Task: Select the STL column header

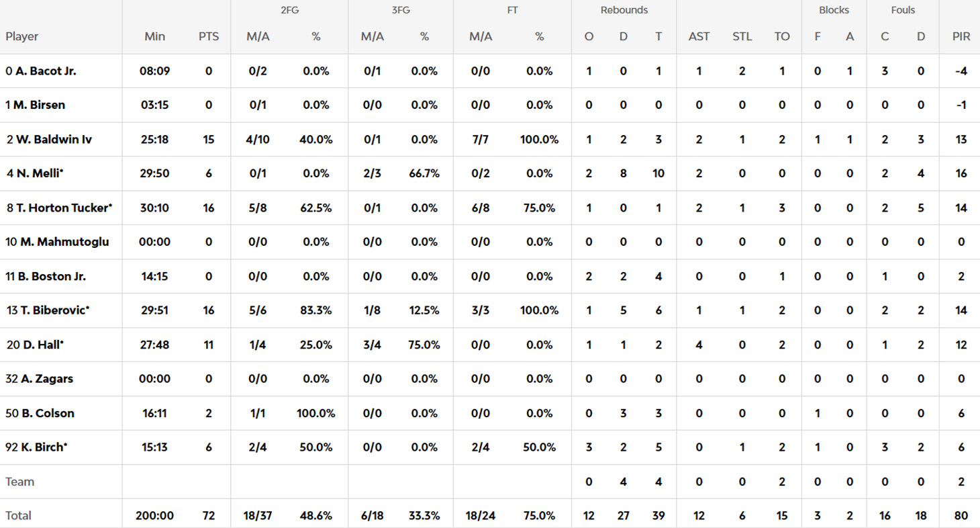Action: tap(742, 37)
